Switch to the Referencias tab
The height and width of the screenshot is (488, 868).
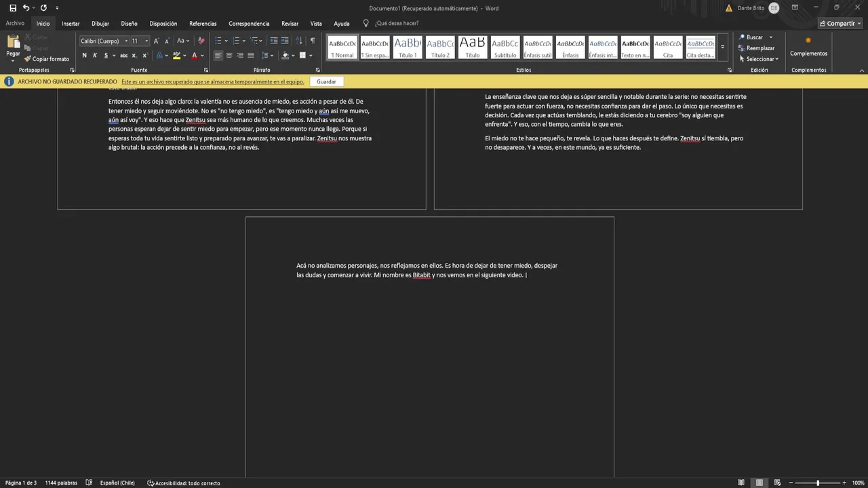click(x=203, y=23)
